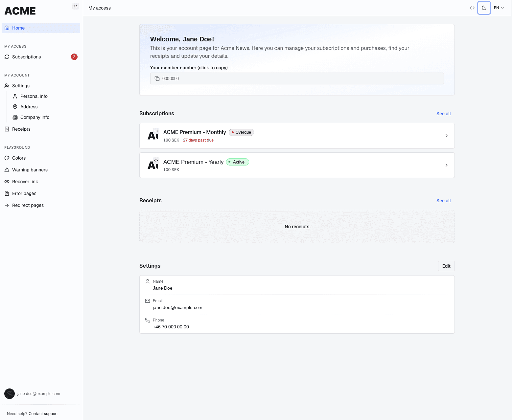The height and width of the screenshot is (420, 512).
Task: Click the 'No receipts' placeholder text
Action: 297,227
